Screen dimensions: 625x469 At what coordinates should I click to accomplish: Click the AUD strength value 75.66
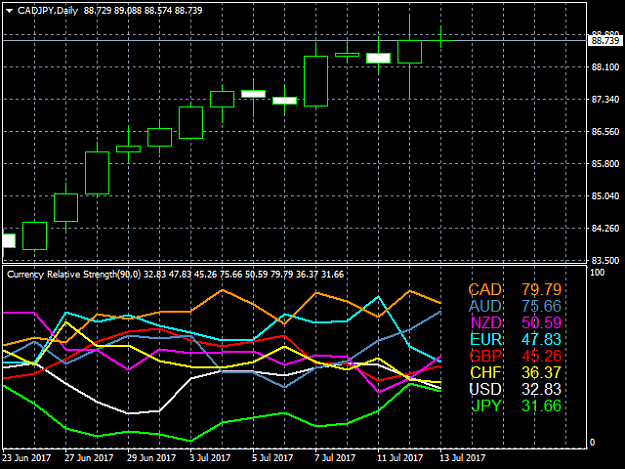(x=541, y=306)
